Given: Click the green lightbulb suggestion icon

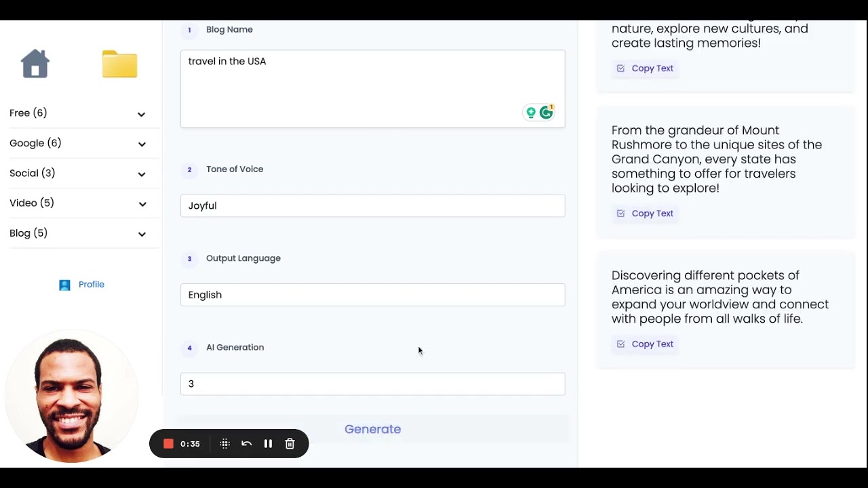Looking at the screenshot, I should [531, 113].
